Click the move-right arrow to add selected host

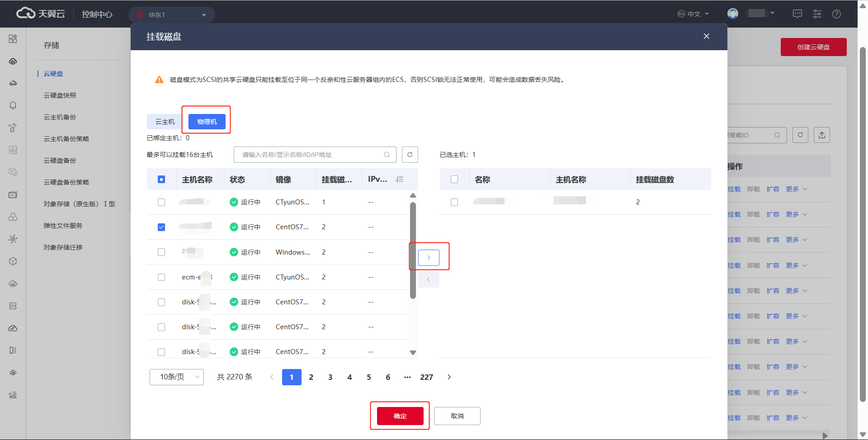(429, 257)
